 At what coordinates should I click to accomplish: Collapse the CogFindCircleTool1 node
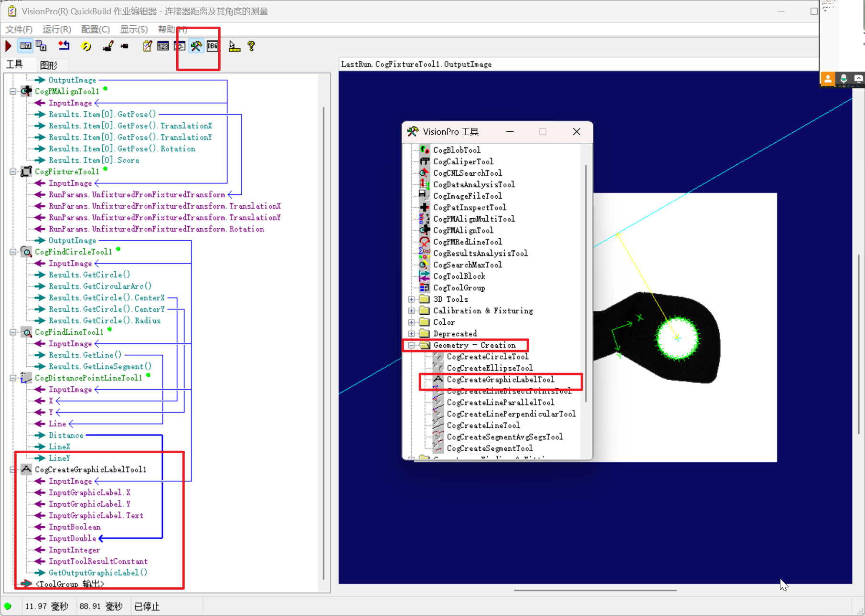point(13,252)
